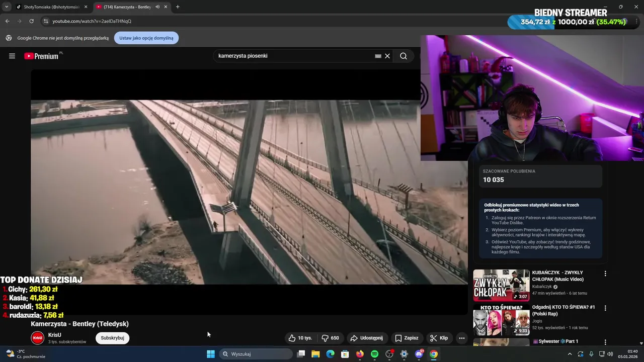Go to the YouTube Premium home logo
This screenshot has width=644, height=362.
[x=42, y=56]
